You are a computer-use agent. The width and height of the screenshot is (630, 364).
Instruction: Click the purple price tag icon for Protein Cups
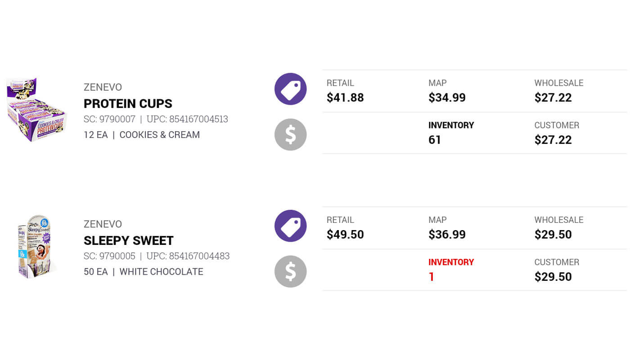pyautogui.click(x=290, y=89)
